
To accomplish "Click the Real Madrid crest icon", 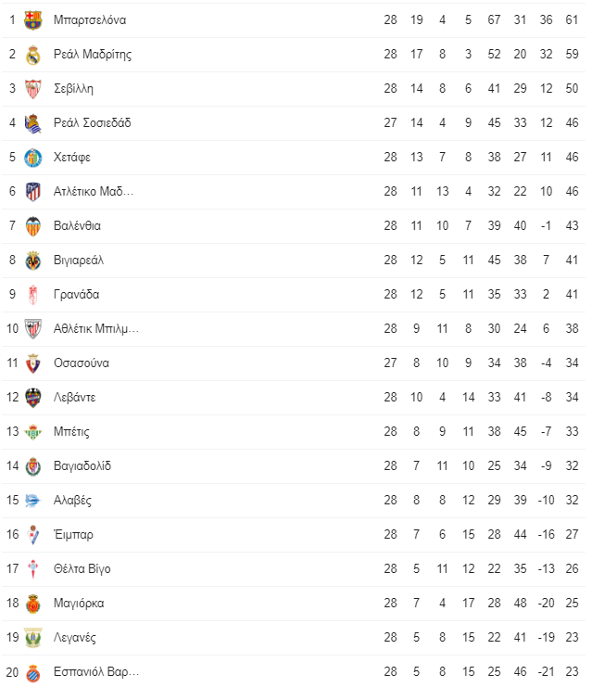I will coord(33,54).
